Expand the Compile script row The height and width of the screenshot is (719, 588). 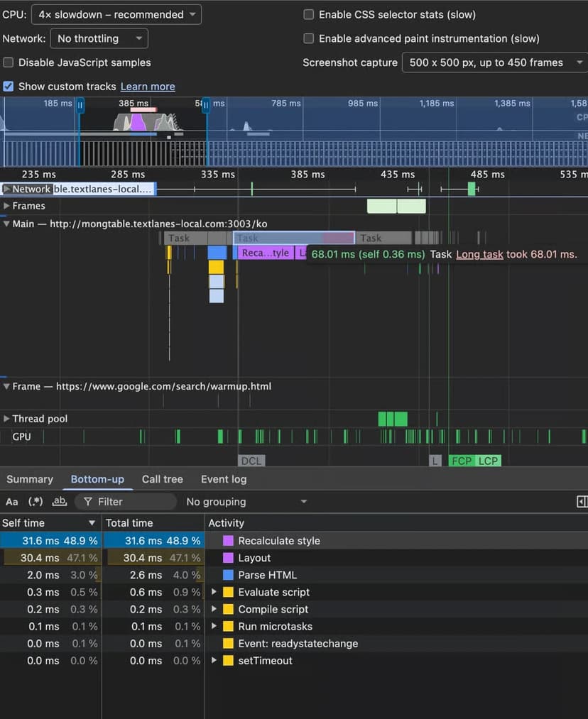tap(214, 609)
